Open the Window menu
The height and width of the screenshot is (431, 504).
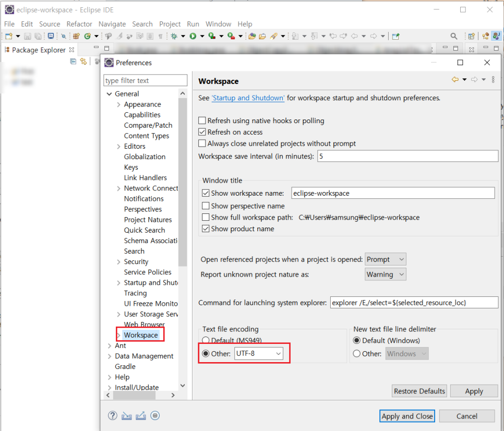[219, 24]
